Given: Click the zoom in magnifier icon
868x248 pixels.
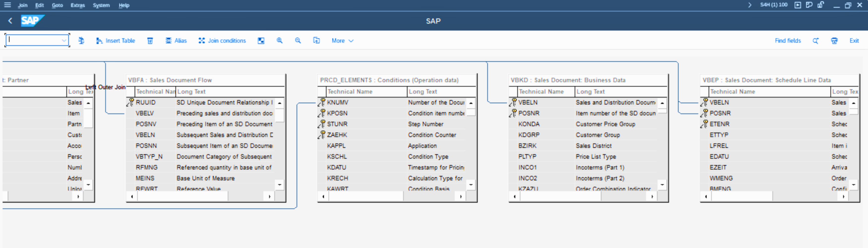Looking at the screenshot, I should pyautogui.click(x=279, y=40).
